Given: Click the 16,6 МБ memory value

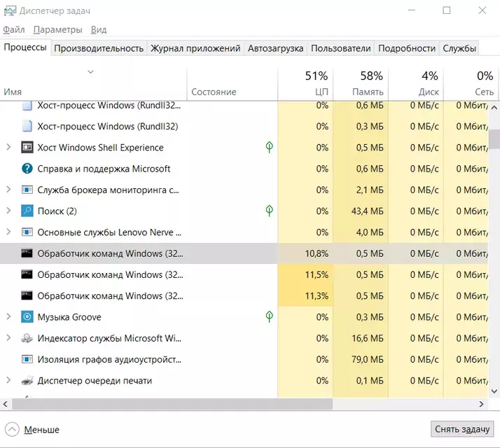Looking at the screenshot, I should pos(368,338).
